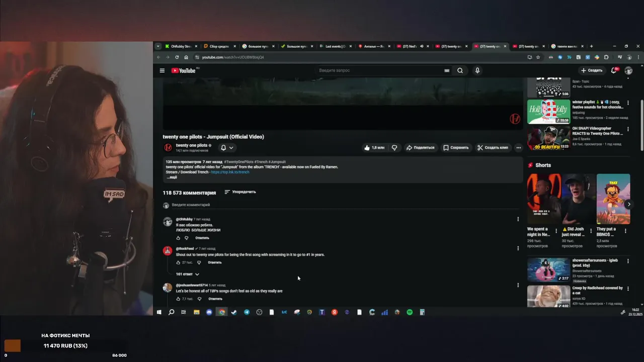This screenshot has width=644, height=362.
Task: Like the @joshuastewart5714 comment
Action: tap(178, 299)
